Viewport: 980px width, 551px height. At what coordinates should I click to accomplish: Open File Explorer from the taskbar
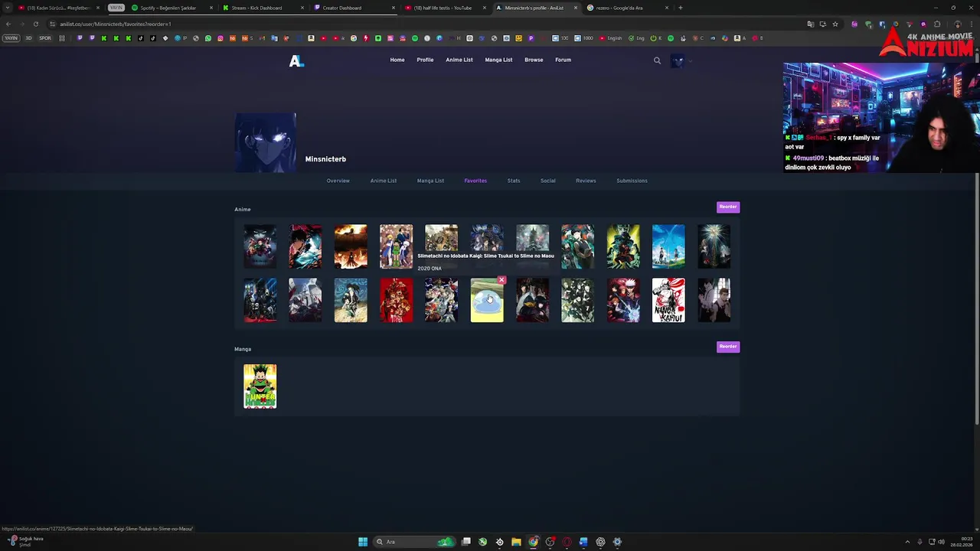pos(516,542)
